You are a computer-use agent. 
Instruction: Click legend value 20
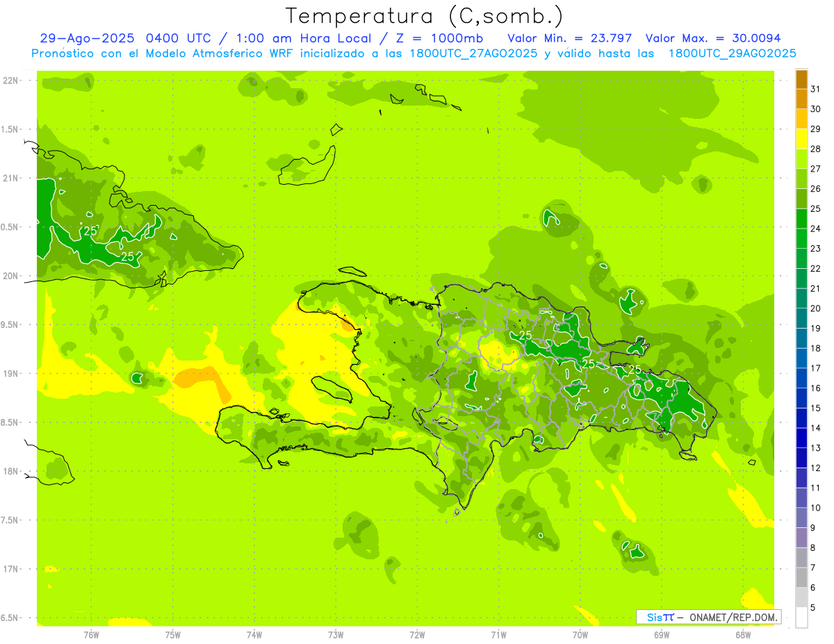point(816,308)
